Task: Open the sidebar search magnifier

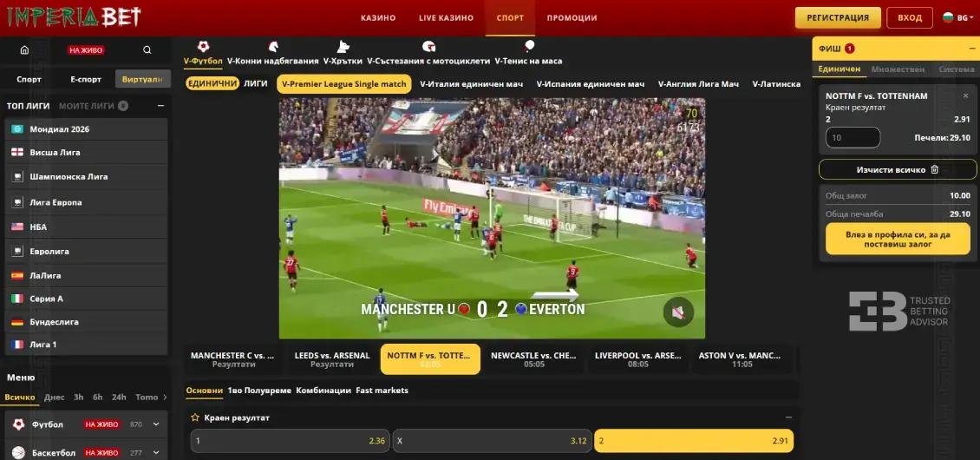Action: point(147,50)
